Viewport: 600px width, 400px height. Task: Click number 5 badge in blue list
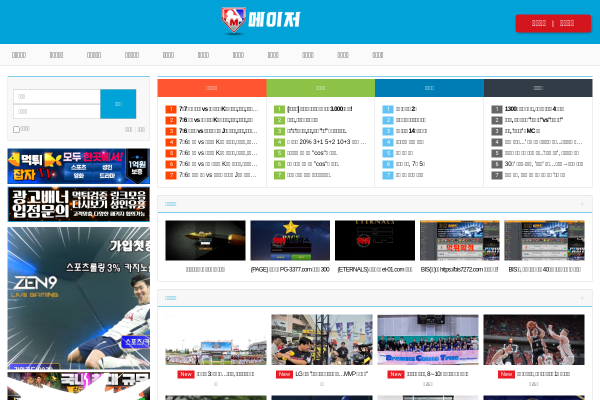point(388,153)
